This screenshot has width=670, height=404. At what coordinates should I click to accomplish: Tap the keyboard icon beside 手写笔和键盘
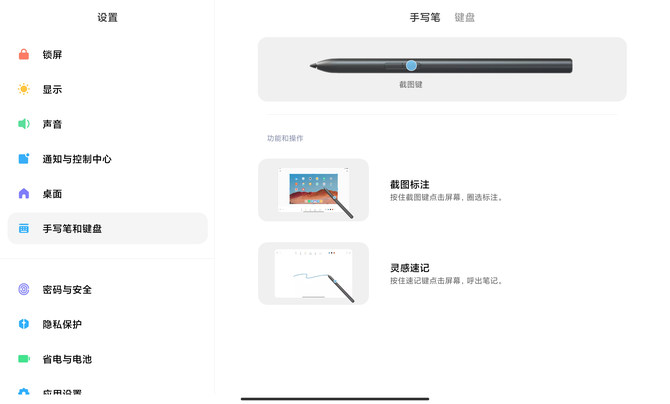click(x=24, y=228)
